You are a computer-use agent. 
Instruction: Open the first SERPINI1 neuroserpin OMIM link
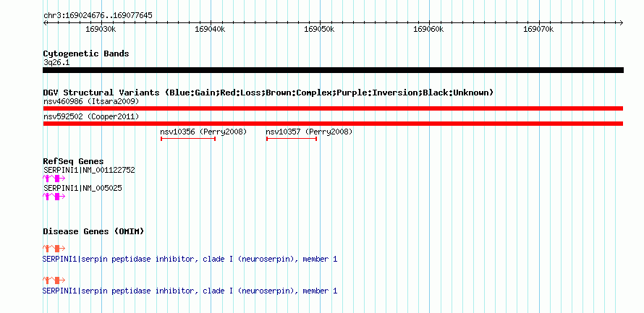190,260
